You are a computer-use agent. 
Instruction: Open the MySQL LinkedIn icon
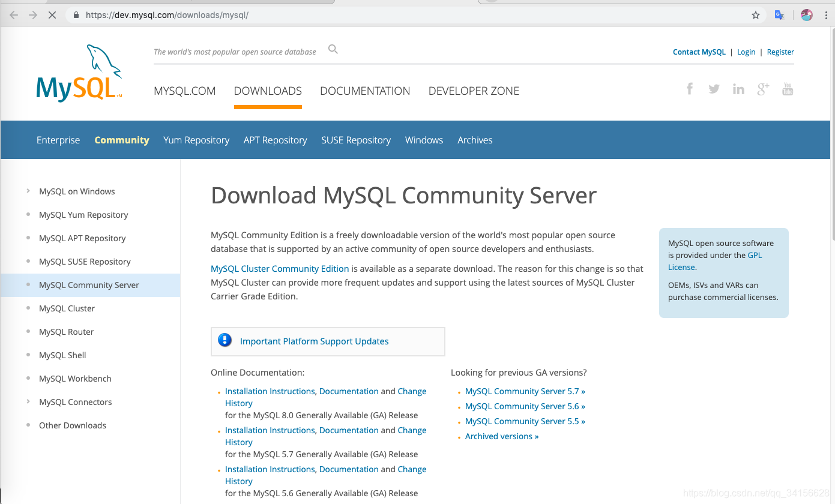[x=738, y=89]
